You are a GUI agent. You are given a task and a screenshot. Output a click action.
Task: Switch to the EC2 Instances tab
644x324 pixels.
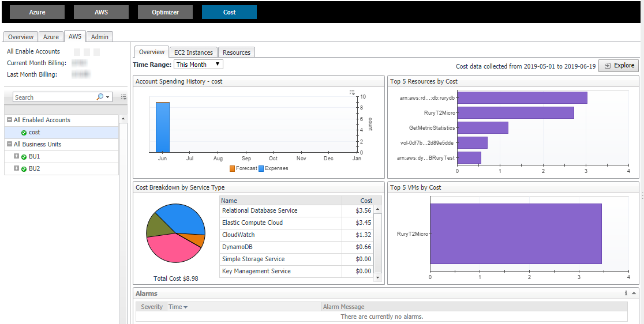click(x=194, y=52)
